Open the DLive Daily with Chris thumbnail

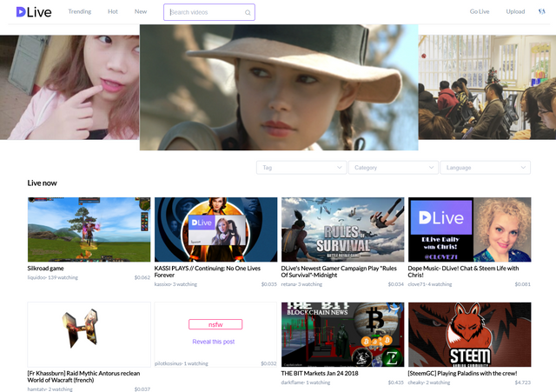point(469,229)
